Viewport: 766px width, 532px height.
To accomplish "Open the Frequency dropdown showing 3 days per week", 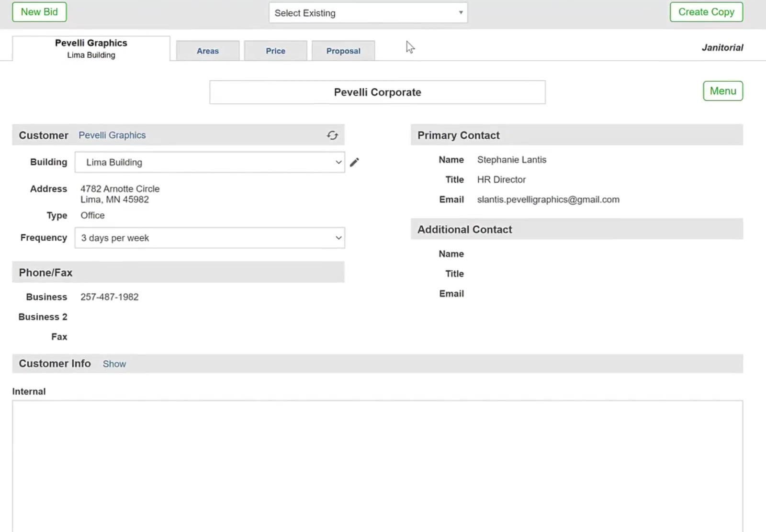I will point(210,238).
